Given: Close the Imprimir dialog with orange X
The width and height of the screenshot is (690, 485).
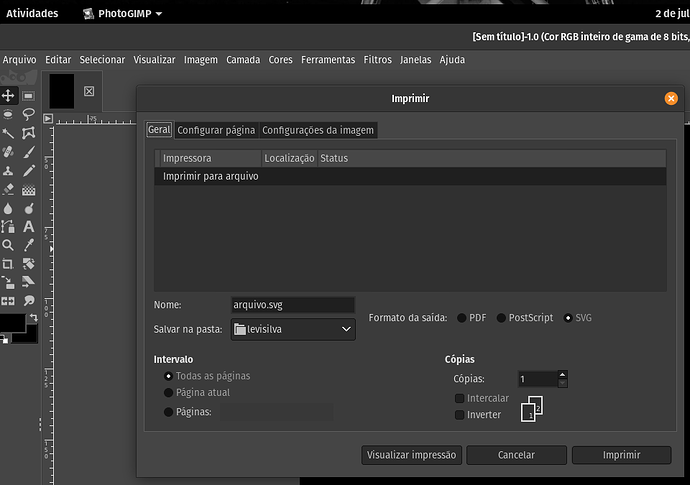Looking at the screenshot, I should 671,99.
